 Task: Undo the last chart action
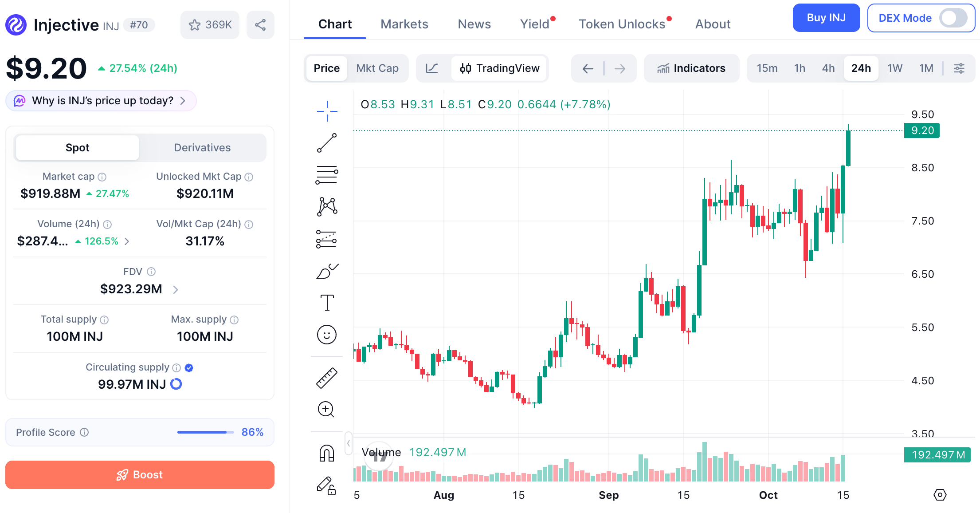tap(588, 68)
